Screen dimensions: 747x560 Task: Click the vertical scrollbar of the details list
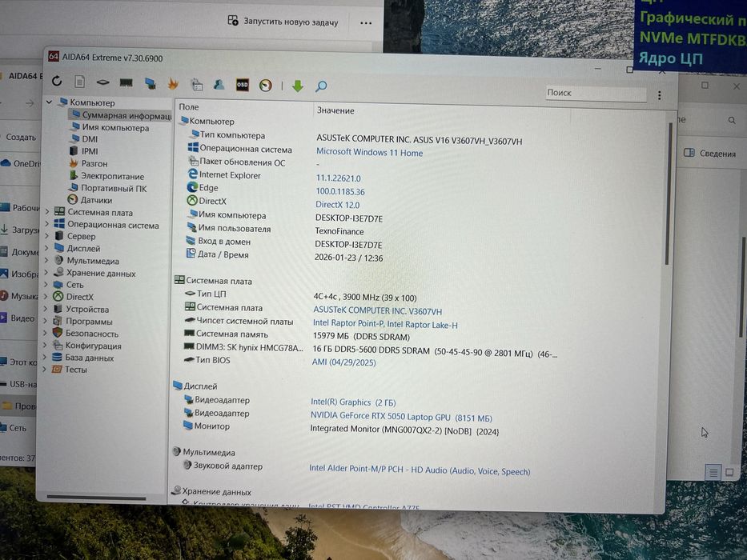pyautogui.click(x=668, y=193)
